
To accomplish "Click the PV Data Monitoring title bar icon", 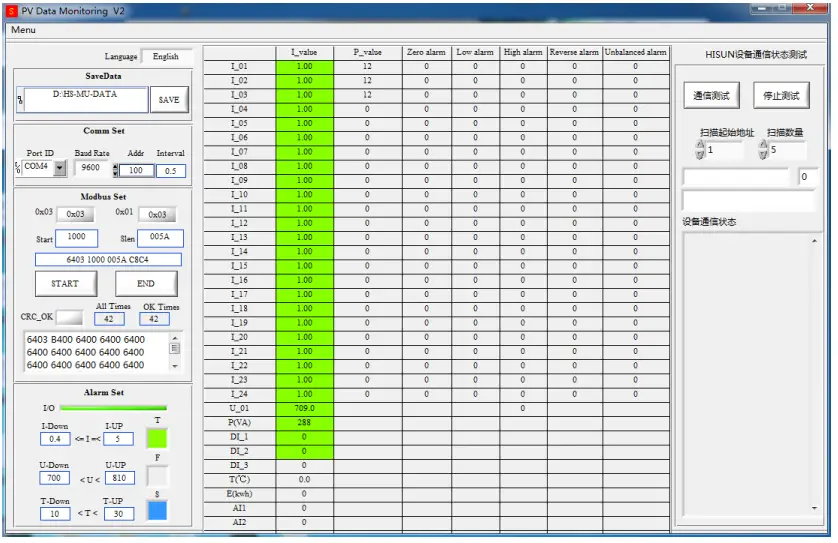I will pos(11,11).
